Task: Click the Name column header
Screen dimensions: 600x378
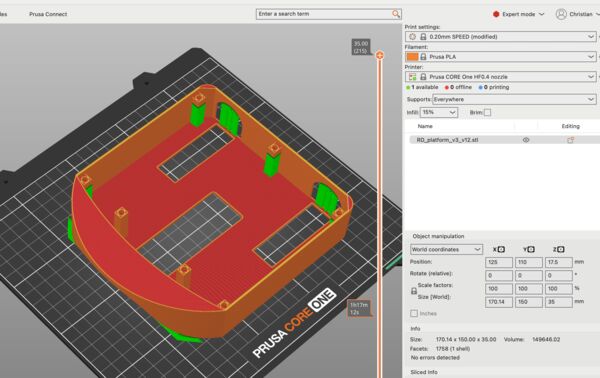Action: click(x=425, y=126)
